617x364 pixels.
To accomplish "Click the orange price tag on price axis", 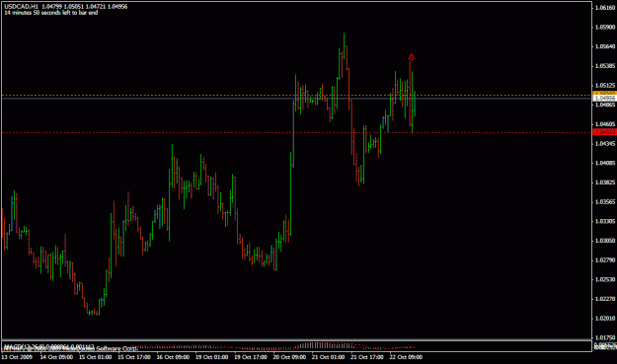I will 604,93.
